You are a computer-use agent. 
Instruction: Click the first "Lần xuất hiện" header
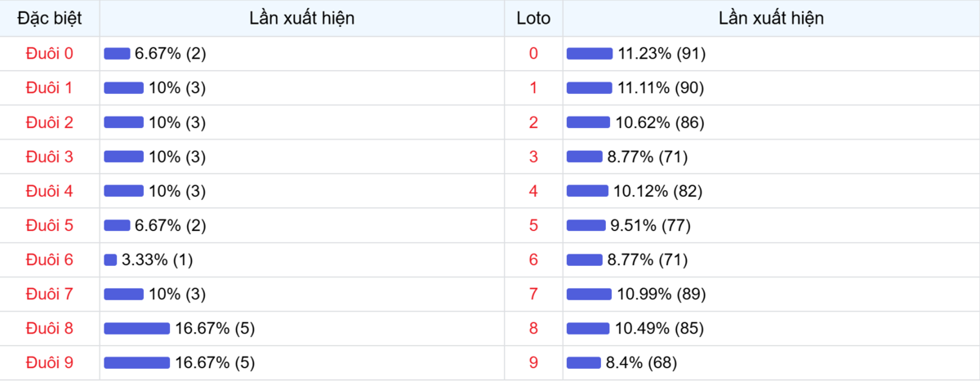pos(301,18)
